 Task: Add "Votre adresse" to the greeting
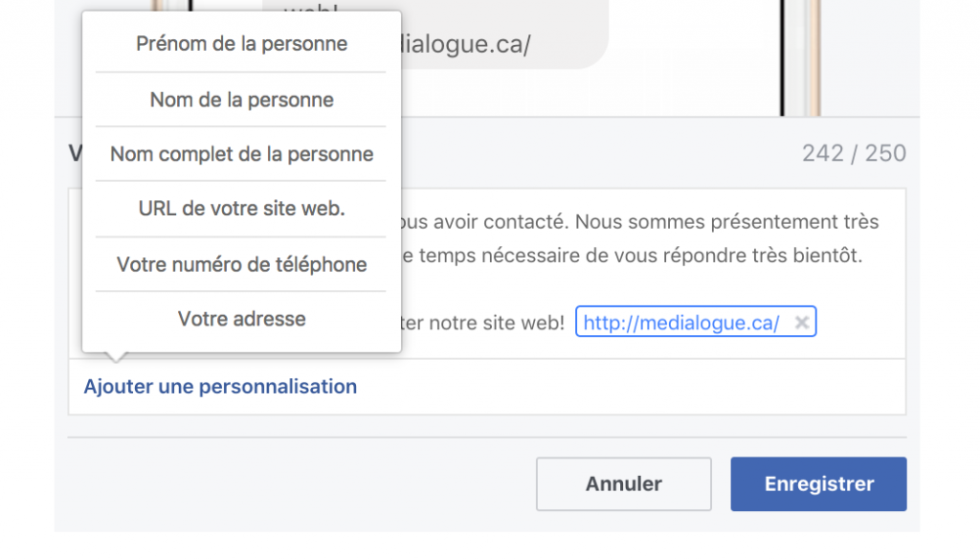coord(239,319)
